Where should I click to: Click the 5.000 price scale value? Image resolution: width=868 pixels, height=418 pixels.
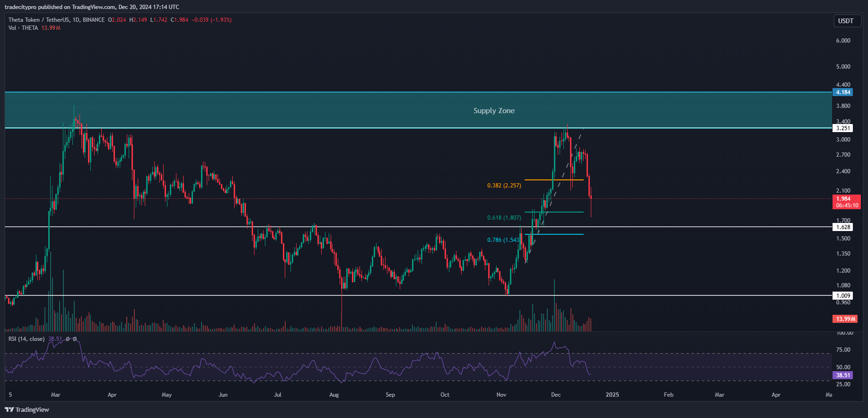pos(843,67)
